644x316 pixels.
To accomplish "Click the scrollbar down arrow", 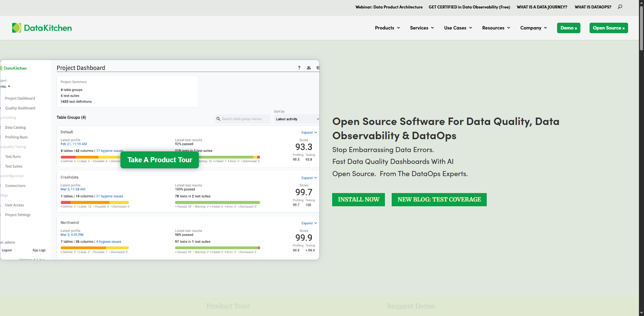I will click(641, 313).
